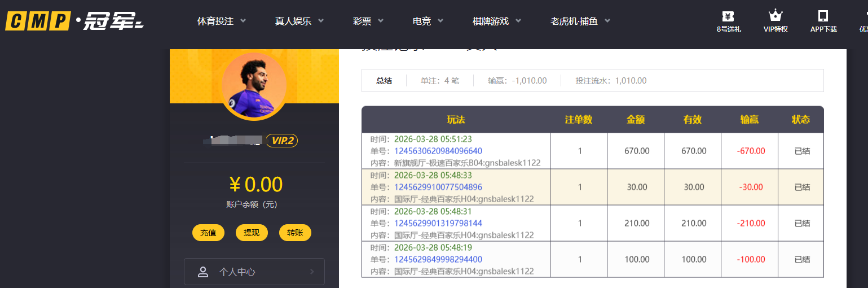Click the VIP特权 crown icon
868x288 pixels.
[776, 16]
